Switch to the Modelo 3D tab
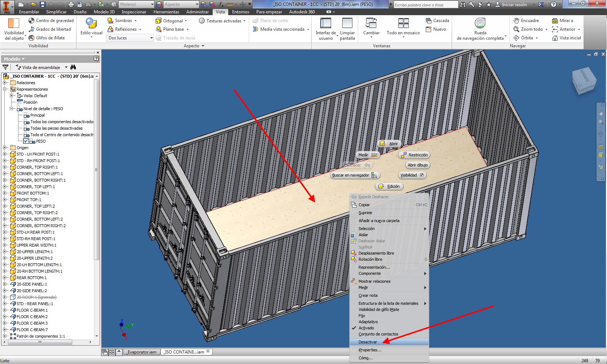Image resolution: width=607 pixels, height=364 pixels. tap(104, 12)
